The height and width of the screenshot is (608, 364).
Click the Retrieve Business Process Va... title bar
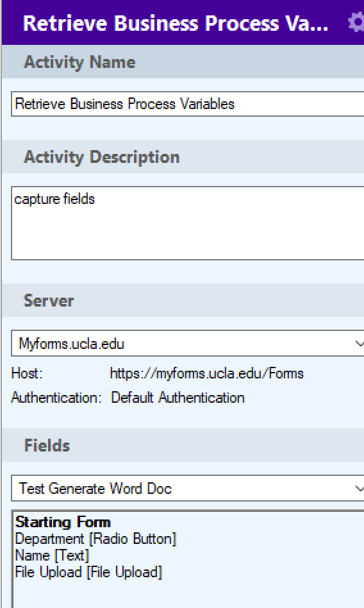point(175,23)
